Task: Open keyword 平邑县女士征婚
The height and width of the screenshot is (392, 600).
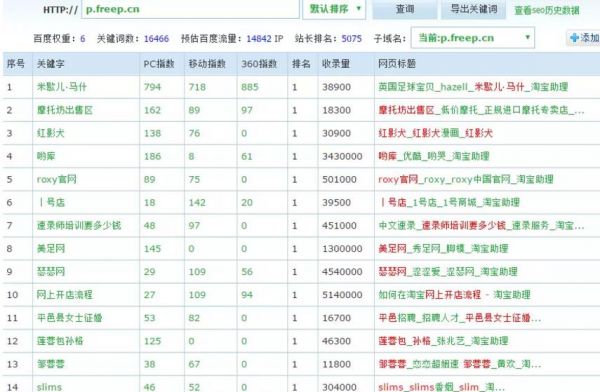Action: click(x=70, y=318)
